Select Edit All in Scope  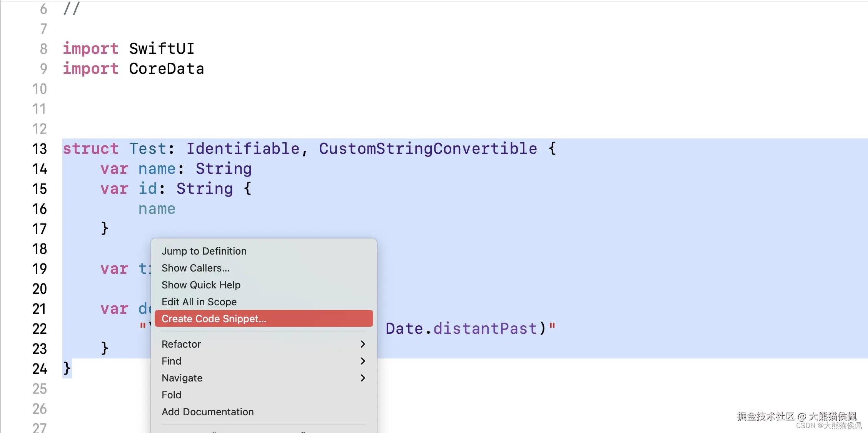coord(199,302)
